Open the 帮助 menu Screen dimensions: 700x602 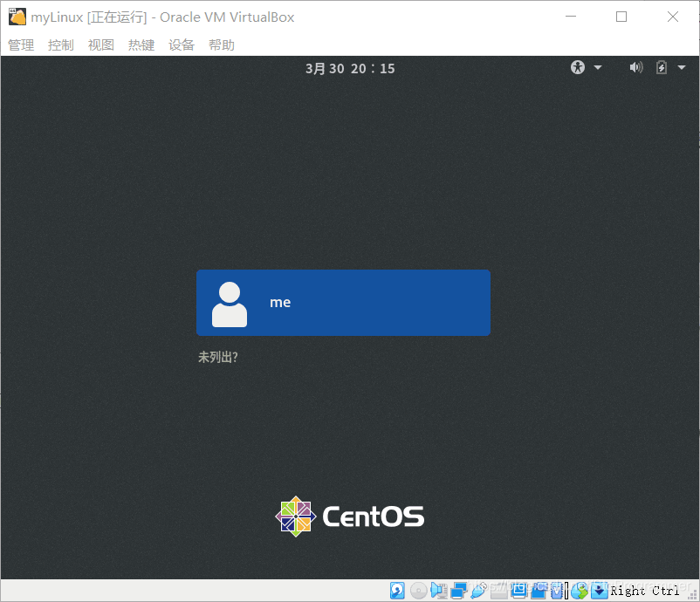tap(222, 44)
